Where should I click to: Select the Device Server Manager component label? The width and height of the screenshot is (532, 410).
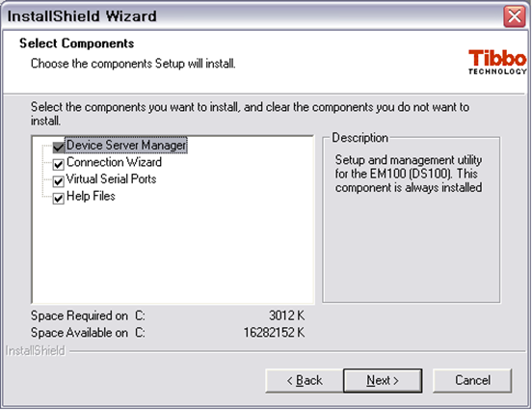pyautogui.click(x=126, y=146)
